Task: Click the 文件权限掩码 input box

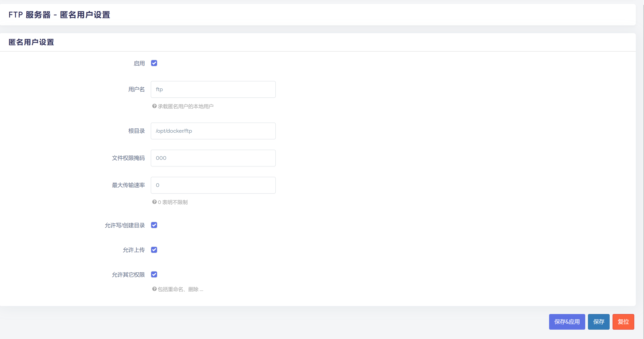Action: (213, 158)
